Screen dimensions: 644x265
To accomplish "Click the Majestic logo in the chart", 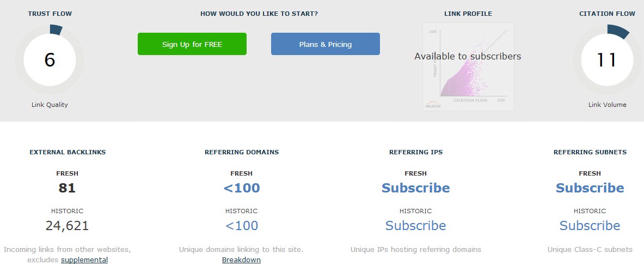I will 433,105.
